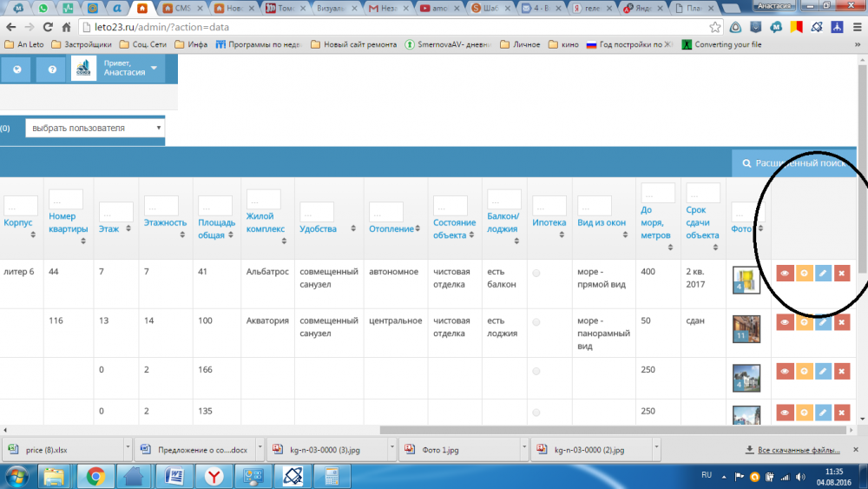Click orange up-arrow icon in 166 area row
The width and height of the screenshot is (868, 489).
(805, 371)
